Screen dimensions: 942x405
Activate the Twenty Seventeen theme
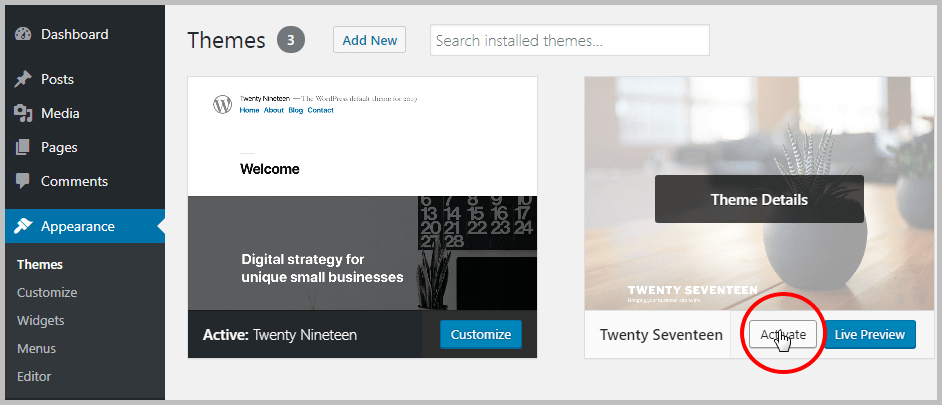(783, 335)
